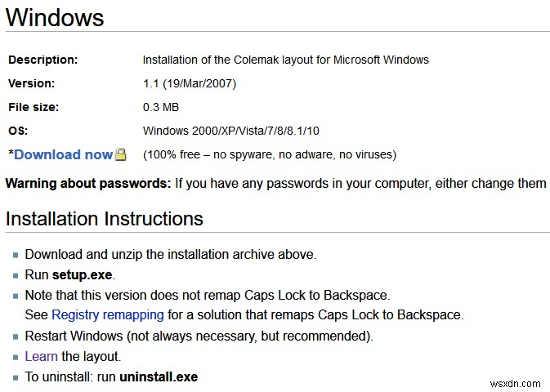Click the Windows 2000/XP/Vista/7/8/8.1/10 text

pyautogui.click(x=232, y=131)
